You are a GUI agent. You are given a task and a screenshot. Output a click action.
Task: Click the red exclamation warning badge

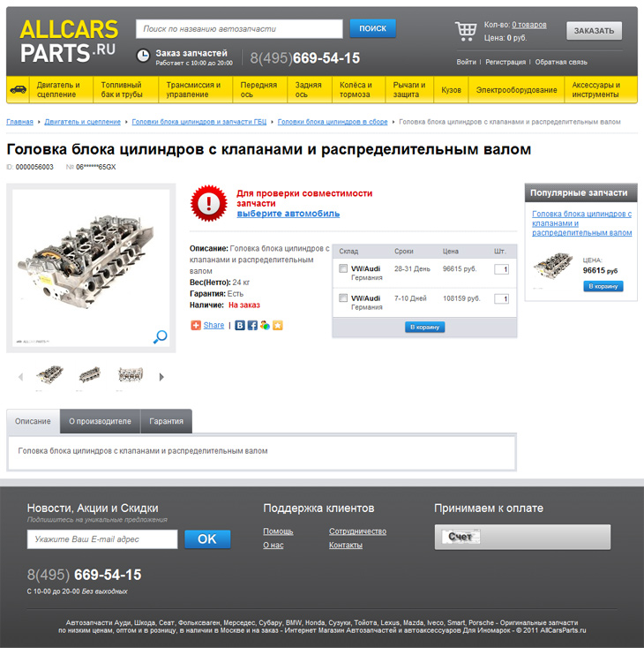tap(208, 203)
